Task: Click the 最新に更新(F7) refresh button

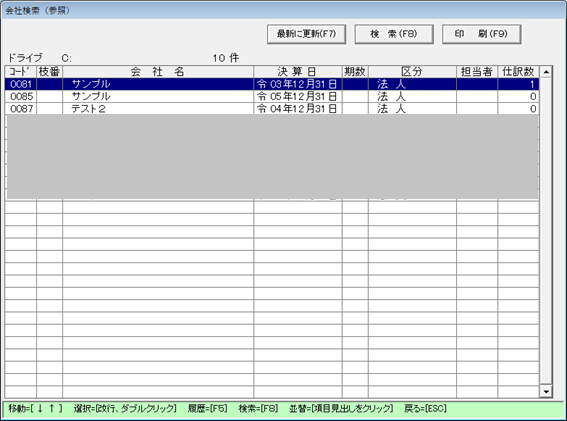Action: tap(306, 34)
